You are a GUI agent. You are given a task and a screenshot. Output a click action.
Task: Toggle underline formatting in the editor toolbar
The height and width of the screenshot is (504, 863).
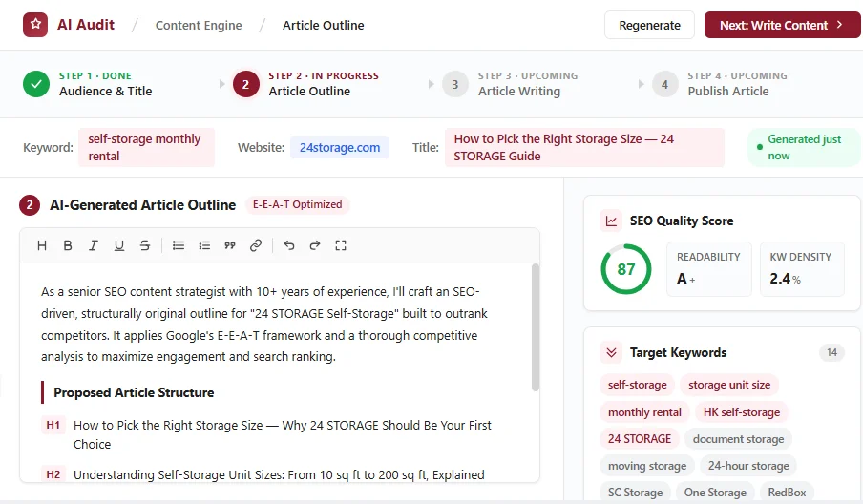click(x=119, y=245)
